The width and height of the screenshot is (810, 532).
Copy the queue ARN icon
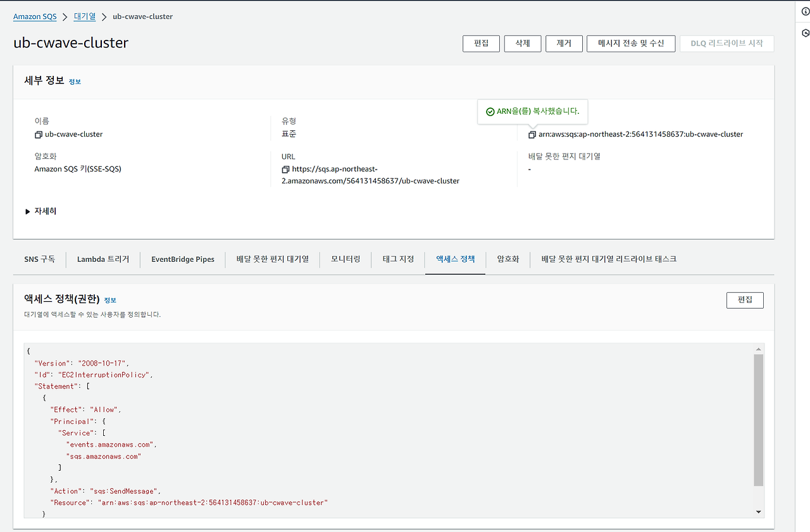tap(532, 135)
